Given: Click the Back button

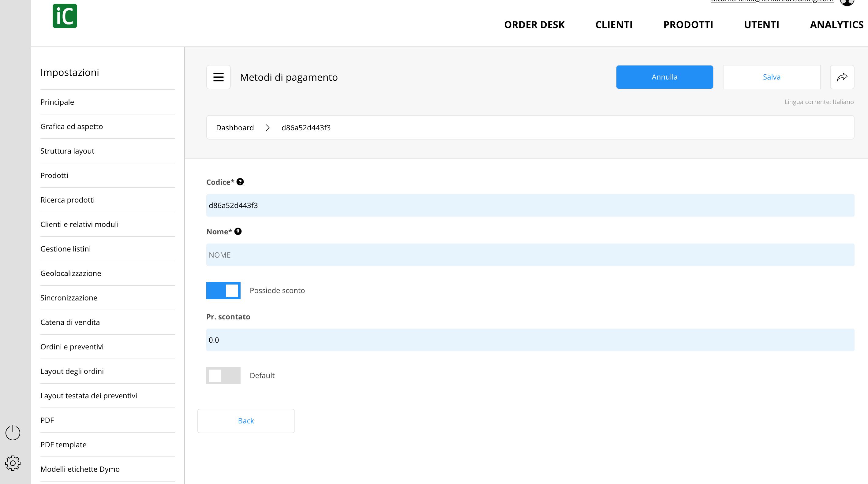Looking at the screenshot, I should click(246, 421).
